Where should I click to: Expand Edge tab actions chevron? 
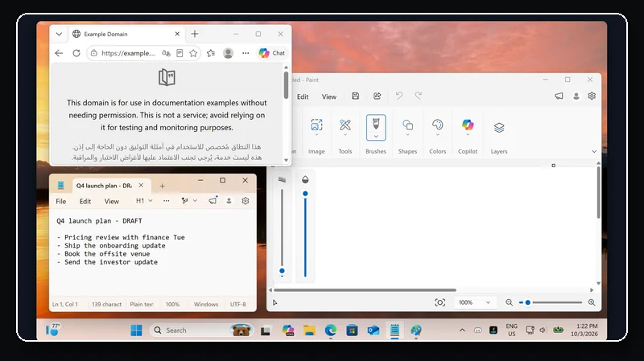point(59,34)
